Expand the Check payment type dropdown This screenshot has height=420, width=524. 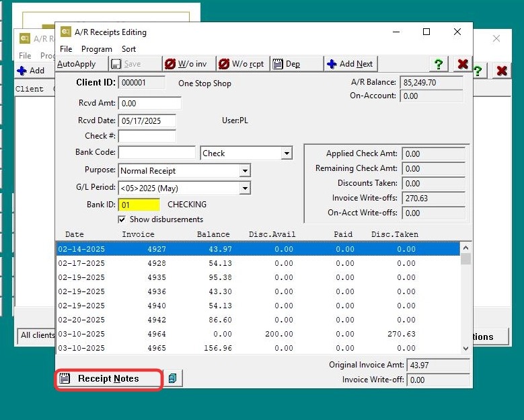click(287, 153)
